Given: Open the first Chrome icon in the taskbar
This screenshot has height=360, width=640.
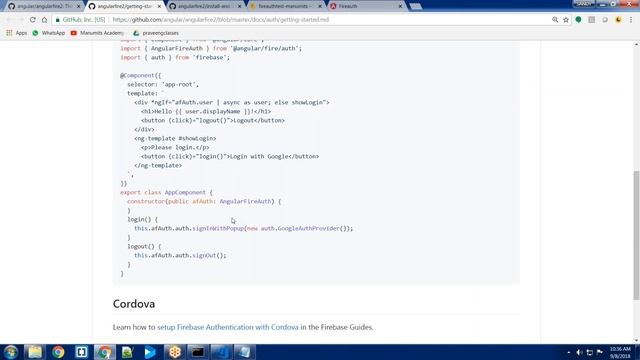Looking at the screenshot, I should (58, 352).
